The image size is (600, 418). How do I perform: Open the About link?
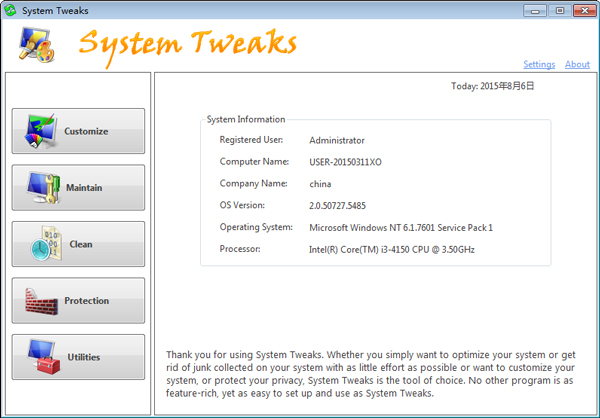[577, 64]
